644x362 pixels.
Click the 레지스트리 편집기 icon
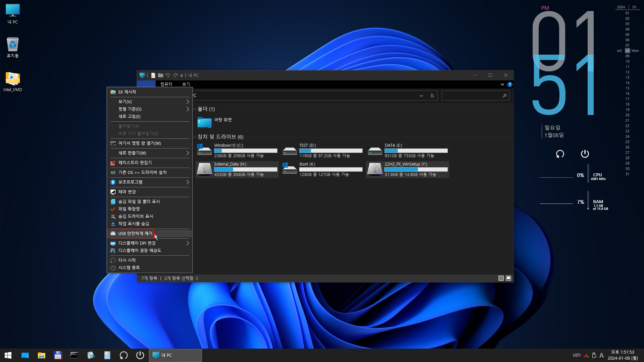pos(113,163)
